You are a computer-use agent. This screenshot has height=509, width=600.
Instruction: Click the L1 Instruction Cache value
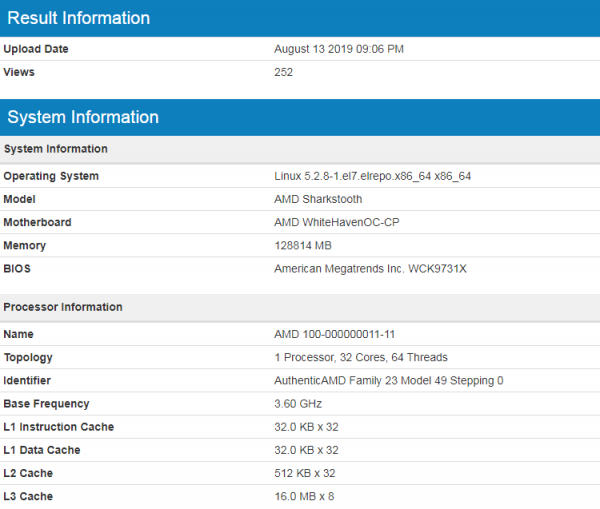306,427
